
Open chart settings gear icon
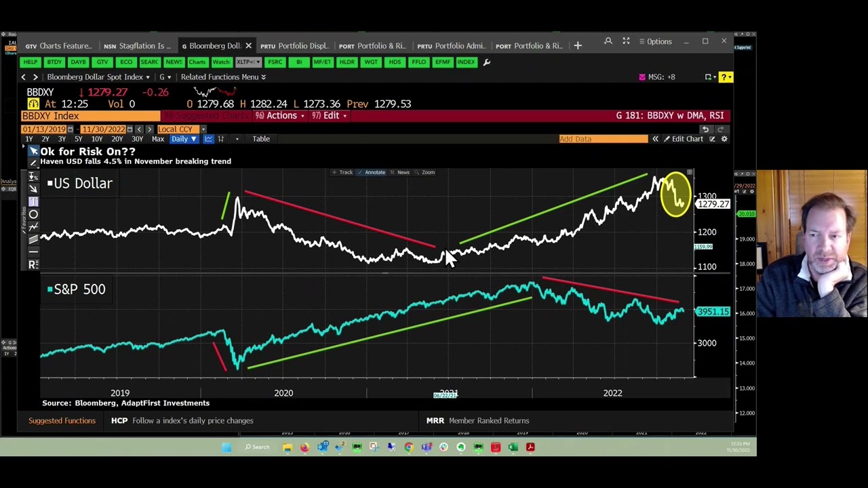[724, 139]
